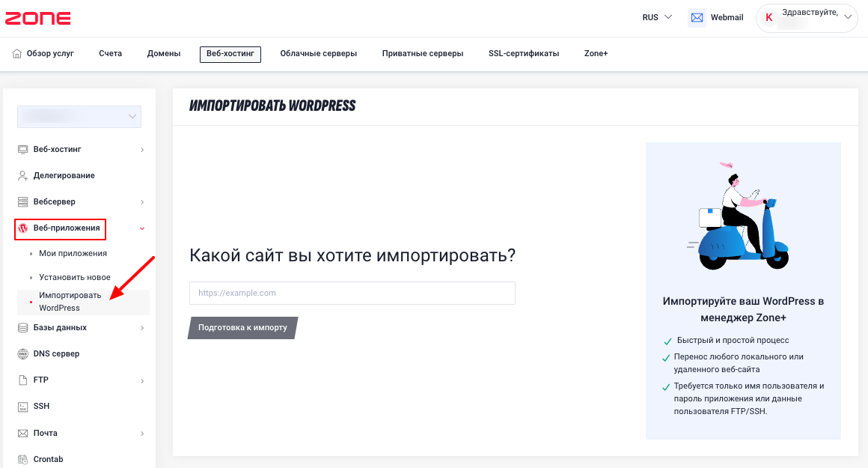Open Установить новое in sidebar
Image resolution: width=868 pixels, height=468 pixels.
75,278
